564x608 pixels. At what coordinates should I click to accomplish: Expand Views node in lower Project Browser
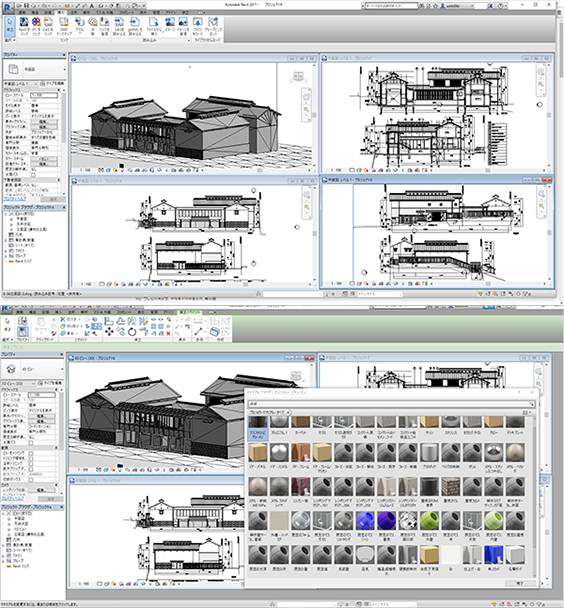click(x=4, y=513)
